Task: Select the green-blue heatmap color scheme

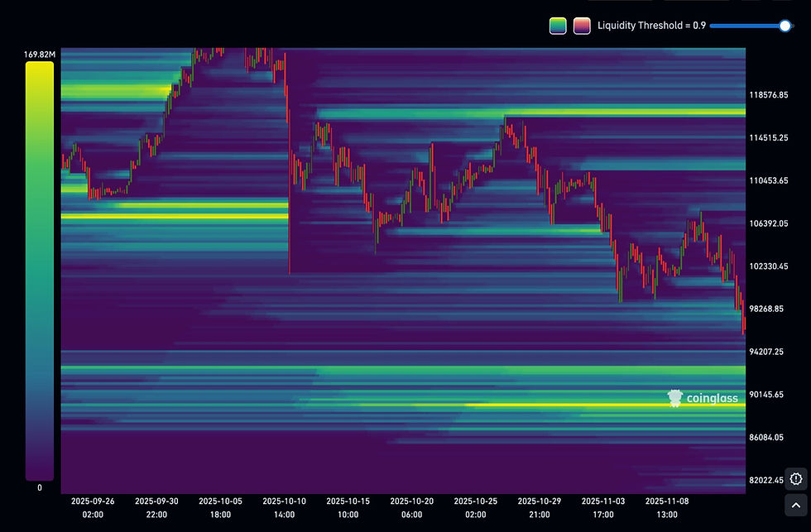Action: point(558,26)
